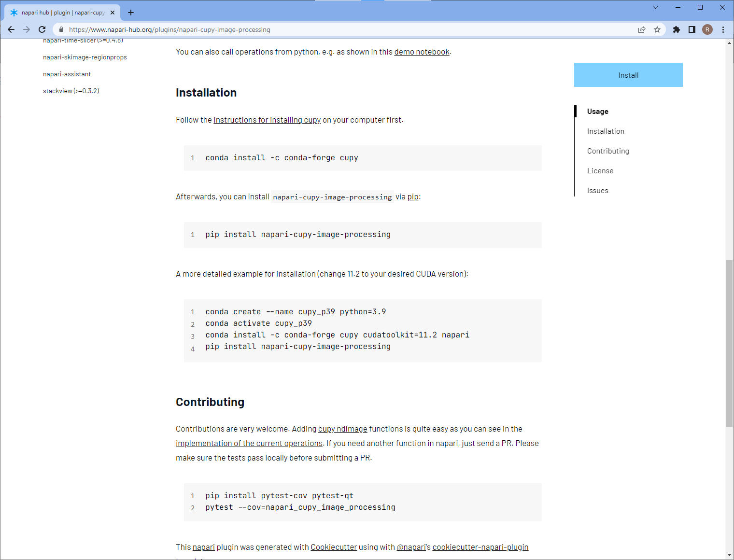734x560 pixels.
Task: Bookmark this page with the star icon
Action: 657,29
